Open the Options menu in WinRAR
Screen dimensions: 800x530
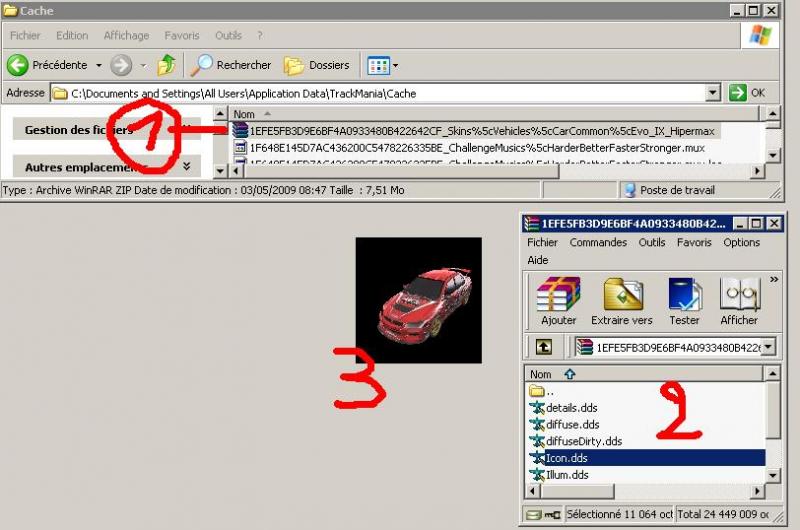(741, 242)
